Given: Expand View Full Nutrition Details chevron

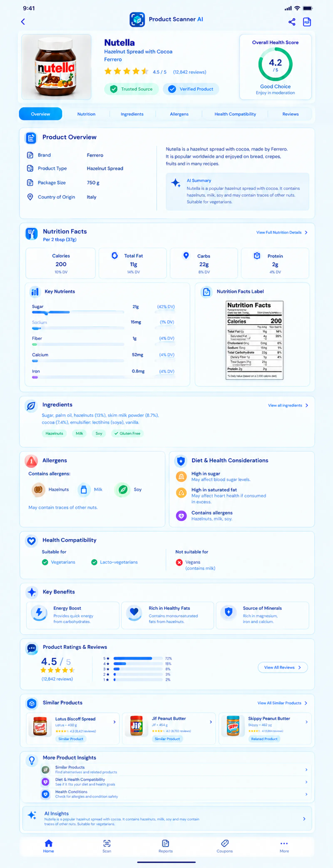Looking at the screenshot, I should [x=306, y=232].
